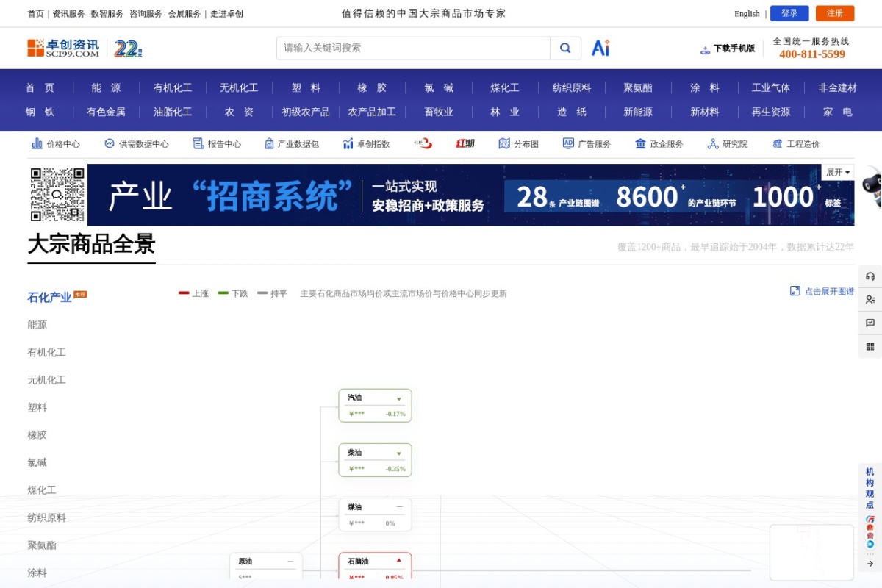Open the 工程造价 icon
The height and width of the screenshot is (588, 882).
(x=778, y=143)
